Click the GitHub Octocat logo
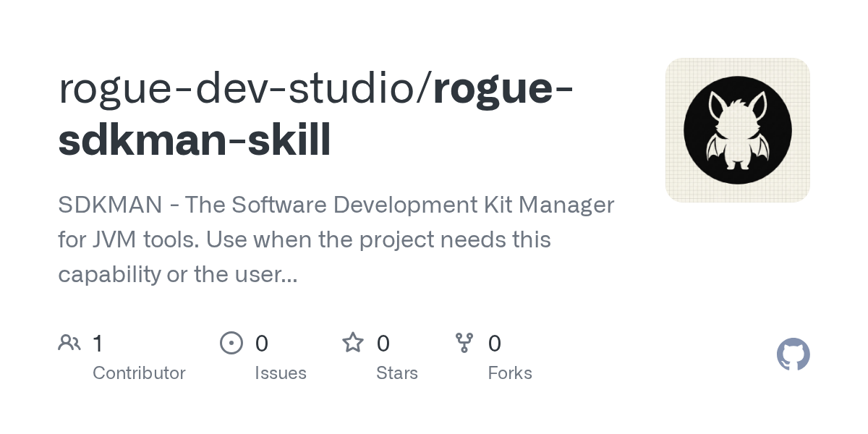This screenshot has width=868, height=434. [x=793, y=354]
